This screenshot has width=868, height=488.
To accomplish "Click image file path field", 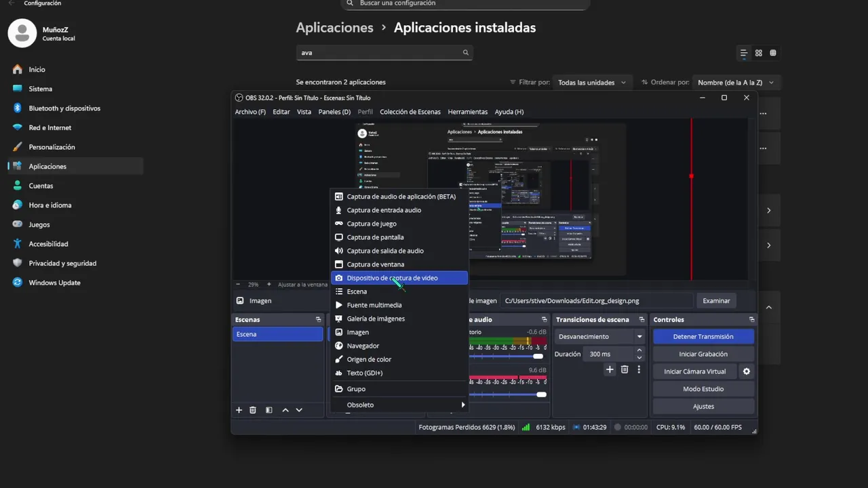I will tap(597, 301).
